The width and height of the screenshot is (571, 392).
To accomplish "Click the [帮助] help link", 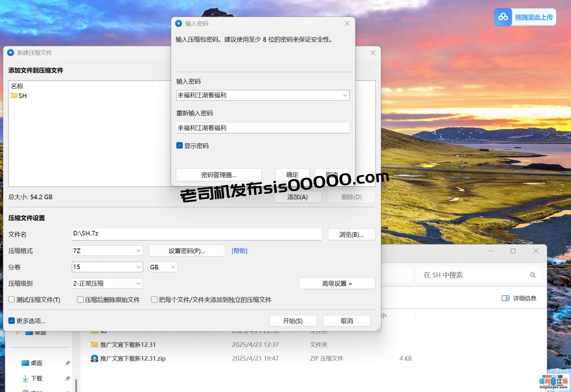I will (x=239, y=251).
